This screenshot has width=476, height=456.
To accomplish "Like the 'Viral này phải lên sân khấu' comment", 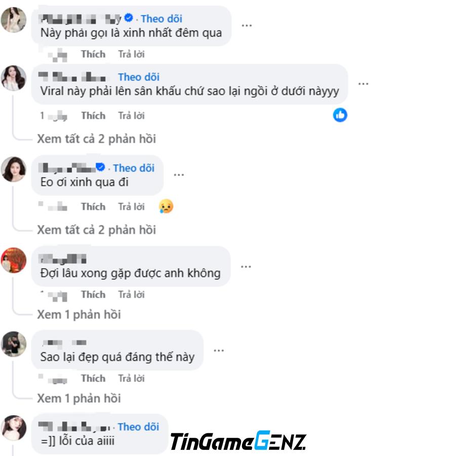I will [x=93, y=115].
